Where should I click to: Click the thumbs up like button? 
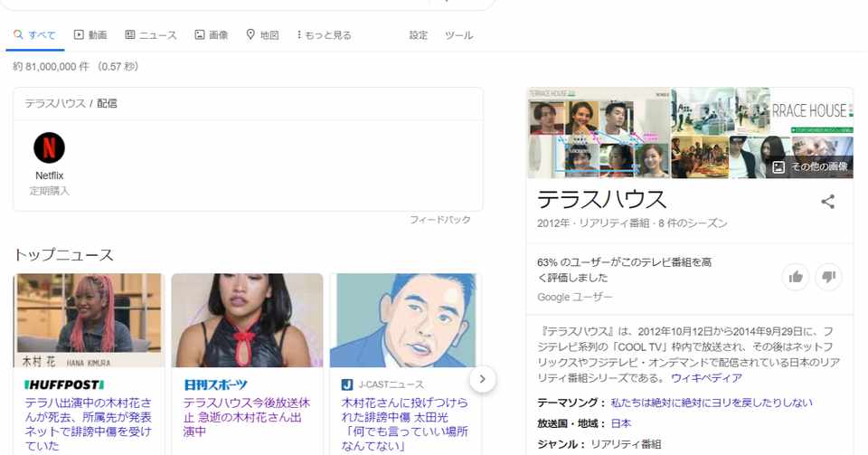[796, 276]
